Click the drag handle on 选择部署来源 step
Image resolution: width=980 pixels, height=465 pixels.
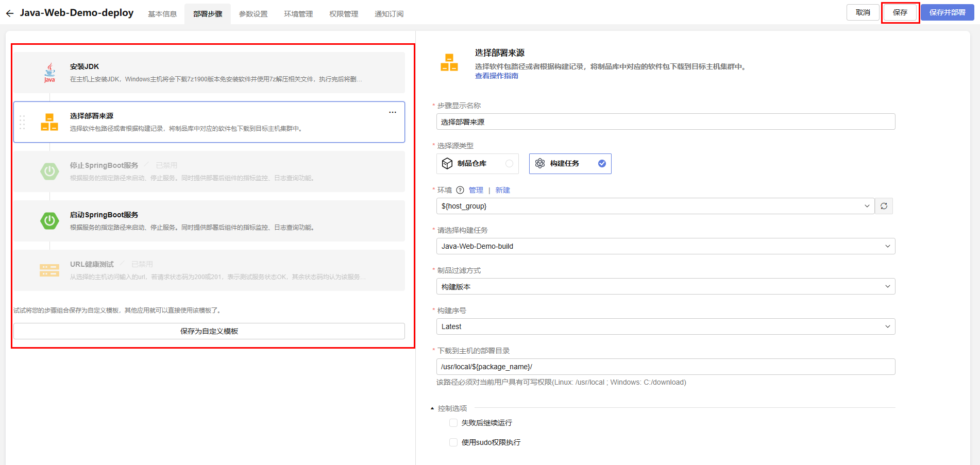[22, 122]
